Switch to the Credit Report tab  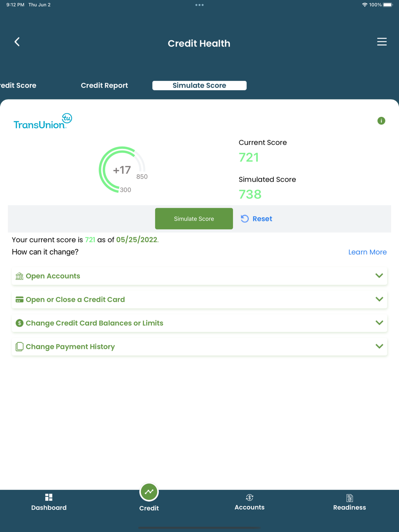[105, 85]
